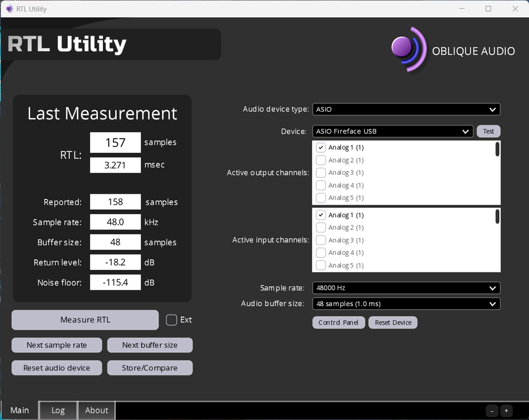Open the ASIO Control Panel button
The width and height of the screenshot is (529, 420).
point(338,322)
